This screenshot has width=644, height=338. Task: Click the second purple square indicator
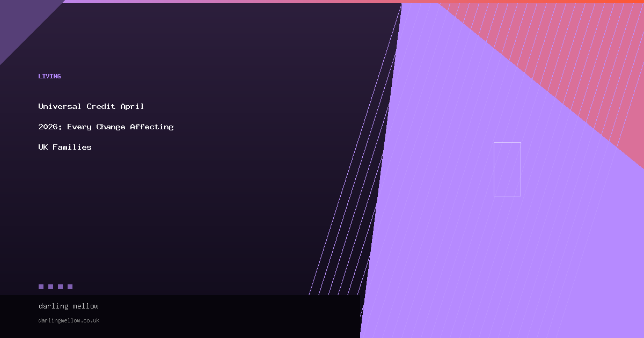(50, 287)
